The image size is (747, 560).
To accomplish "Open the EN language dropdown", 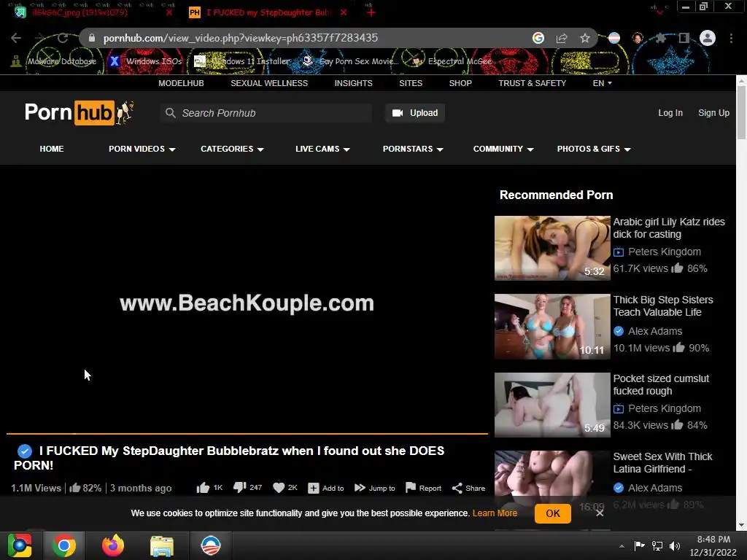I will 602,83.
